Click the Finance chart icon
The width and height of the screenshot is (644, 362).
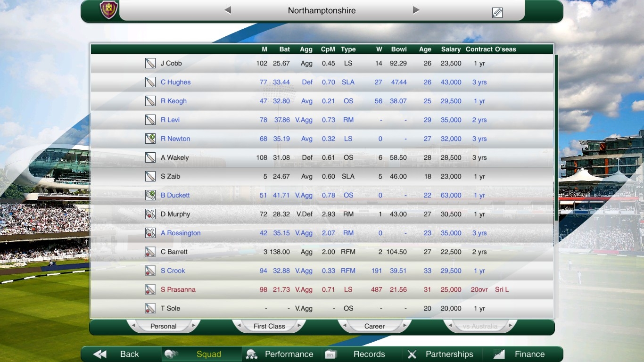click(x=499, y=354)
